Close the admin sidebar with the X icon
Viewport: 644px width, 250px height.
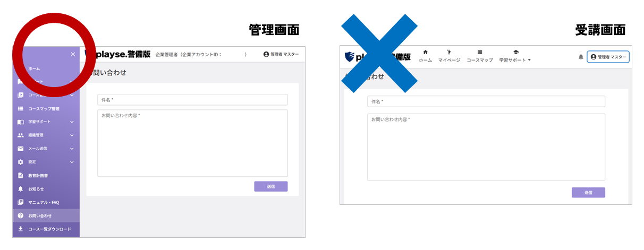coord(73,54)
